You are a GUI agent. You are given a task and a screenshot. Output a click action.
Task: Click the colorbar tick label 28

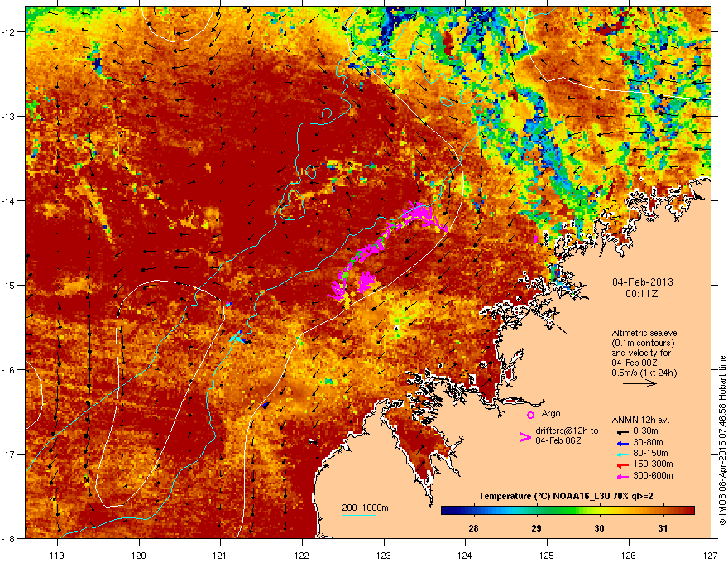click(473, 528)
